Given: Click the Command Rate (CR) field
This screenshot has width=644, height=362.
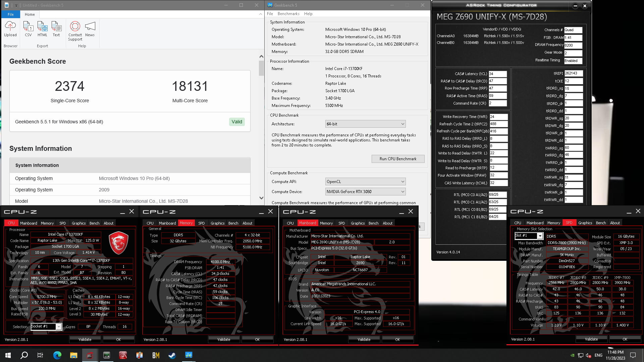Looking at the screenshot, I should tap(498, 103).
